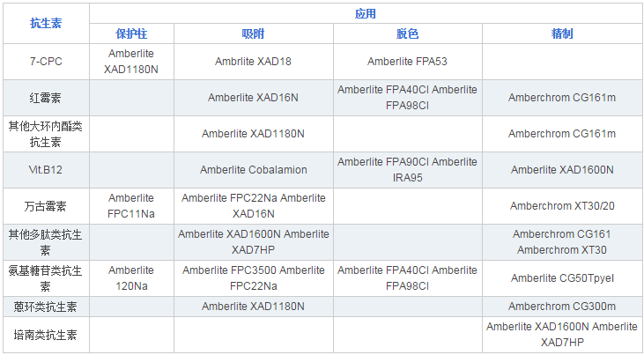Click the 万古霉素 row label
The image size is (644, 355).
pyautogui.click(x=46, y=206)
